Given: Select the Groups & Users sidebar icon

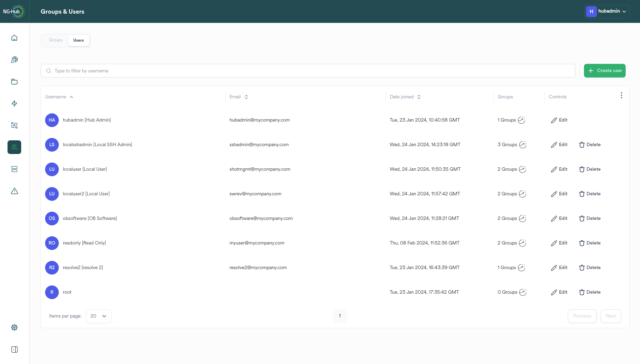Looking at the screenshot, I should 14,147.
